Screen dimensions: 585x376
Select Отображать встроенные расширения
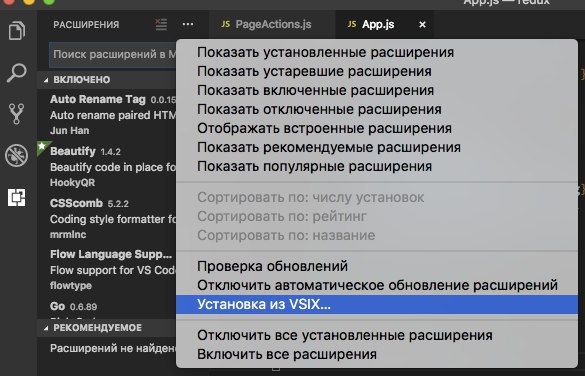(377, 128)
